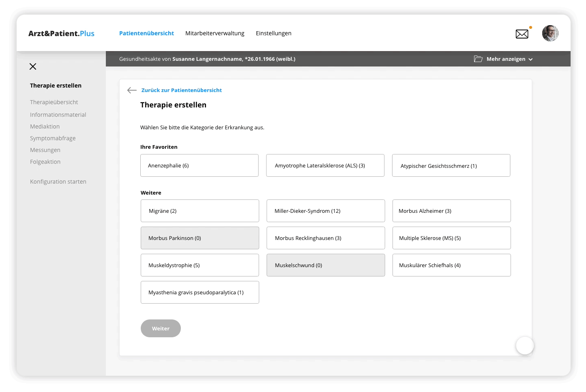Viewport: 586px width, 392px height.
Task: Select Muskeldystrophie (5)
Action: (200, 265)
